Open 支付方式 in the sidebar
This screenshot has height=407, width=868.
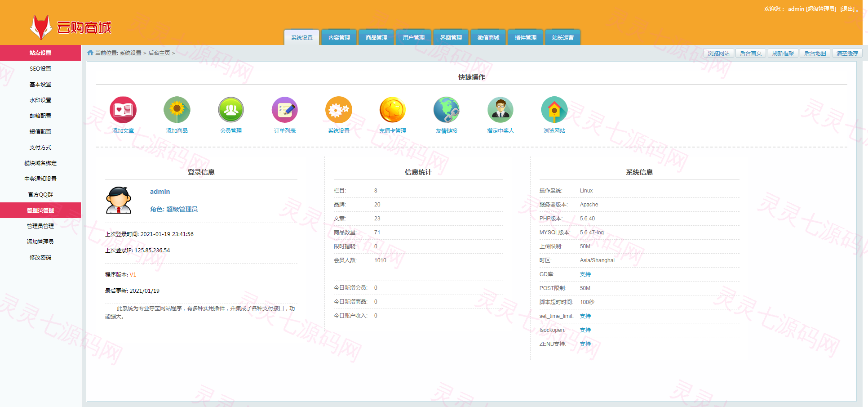pos(40,147)
